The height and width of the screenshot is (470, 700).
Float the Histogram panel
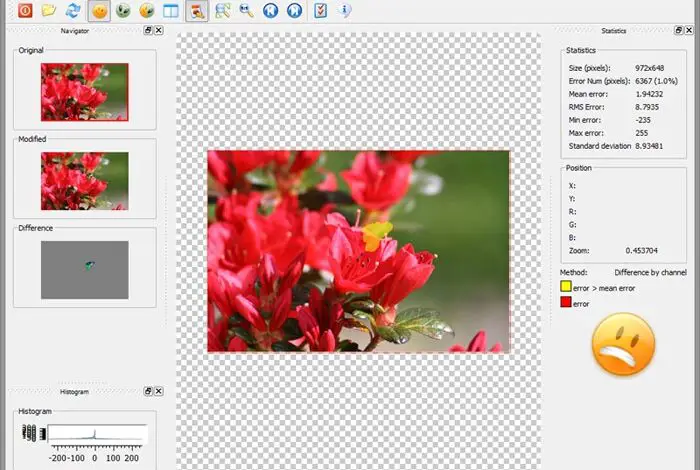click(148, 391)
